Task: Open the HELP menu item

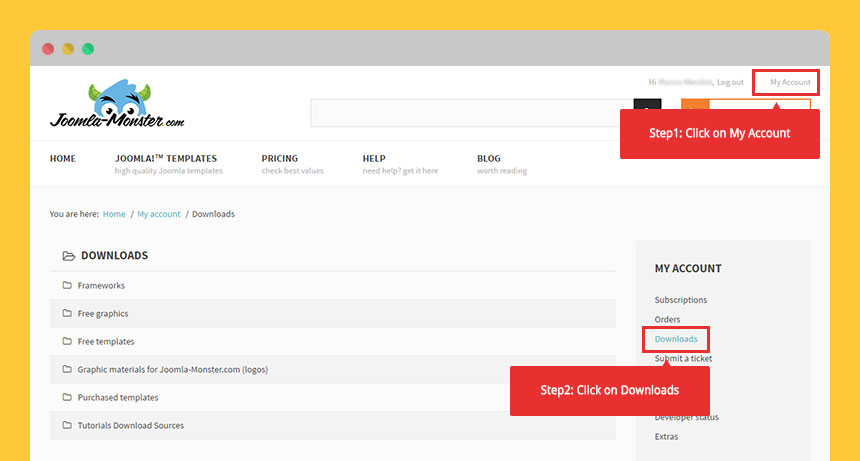Action: (x=374, y=158)
